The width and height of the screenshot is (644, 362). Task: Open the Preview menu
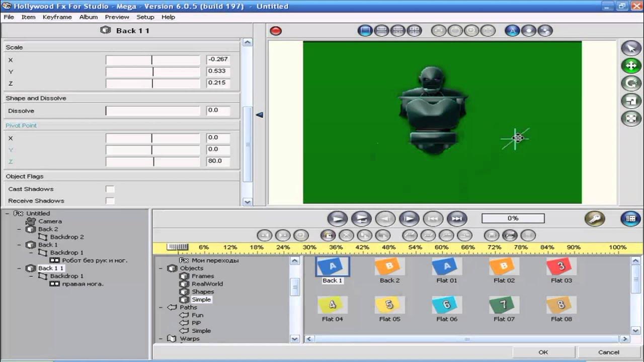click(117, 17)
